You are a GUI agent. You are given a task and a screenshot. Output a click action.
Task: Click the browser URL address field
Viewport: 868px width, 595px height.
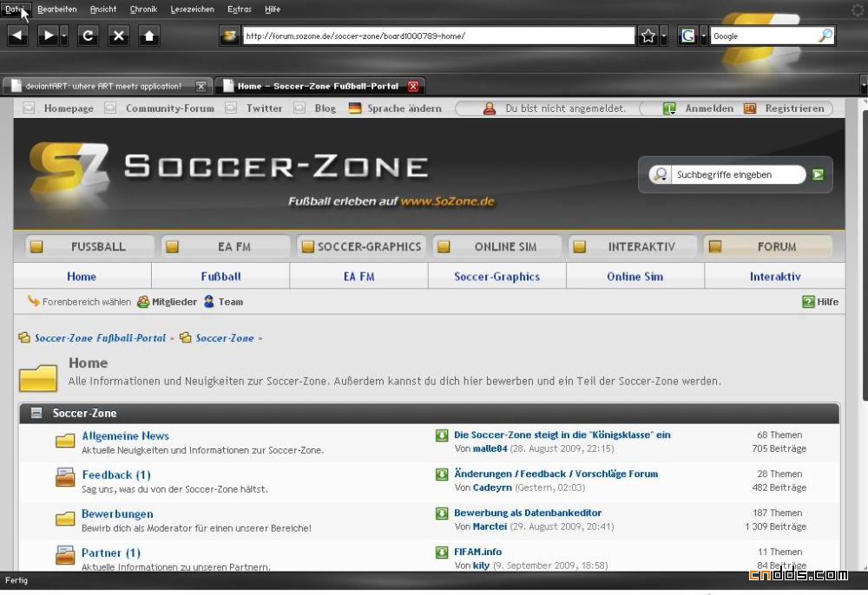[438, 36]
